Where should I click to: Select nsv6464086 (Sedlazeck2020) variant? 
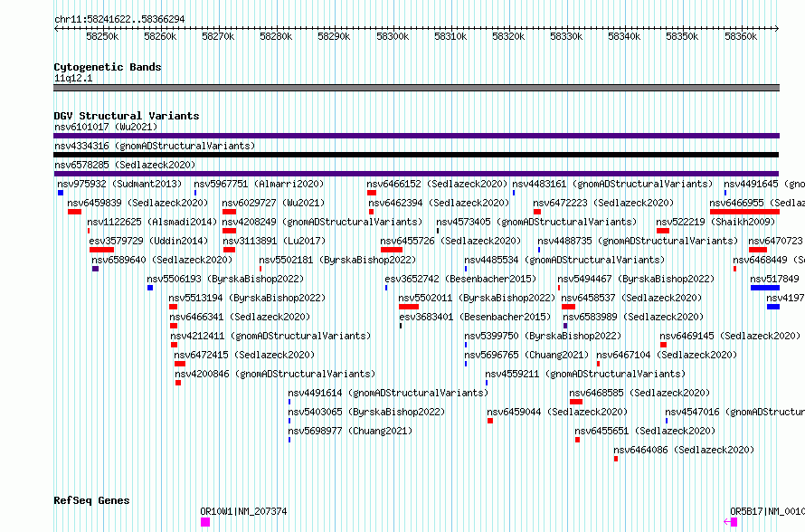684,450
